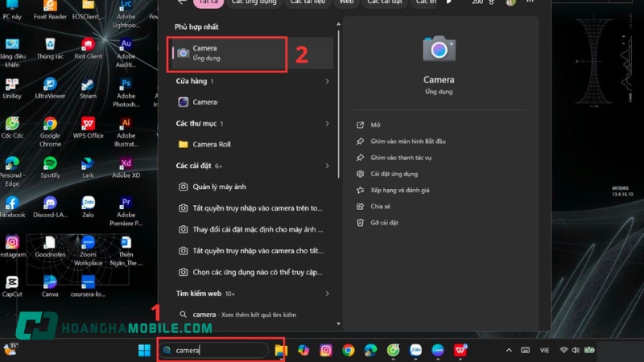Switch to 'Các tài liệu' search tab
This screenshot has width=644, height=362.
click(308, 2)
